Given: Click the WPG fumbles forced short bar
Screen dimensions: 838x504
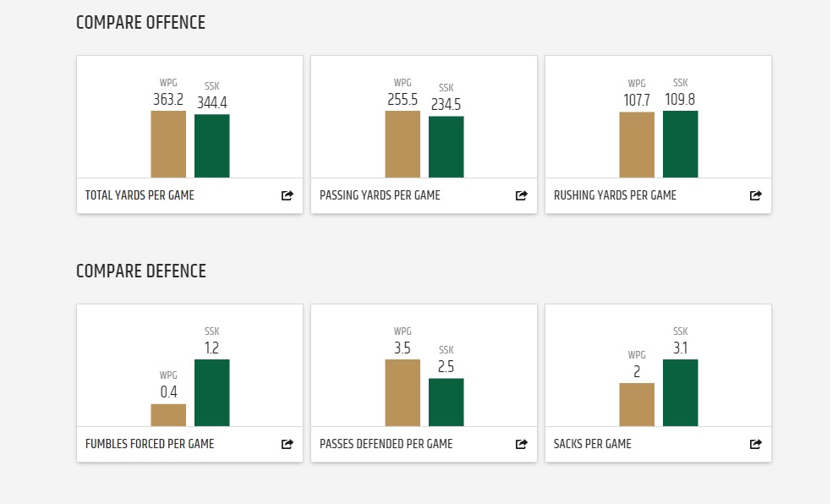Looking at the screenshot, I should pyautogui.click(x=168, y=415).
